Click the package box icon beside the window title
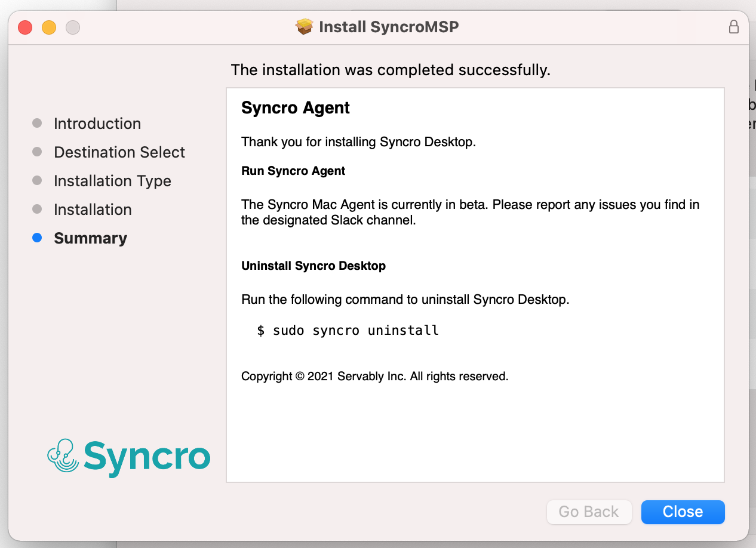The height and width of the screenshot is (548, 756). [x=305, y=27]
